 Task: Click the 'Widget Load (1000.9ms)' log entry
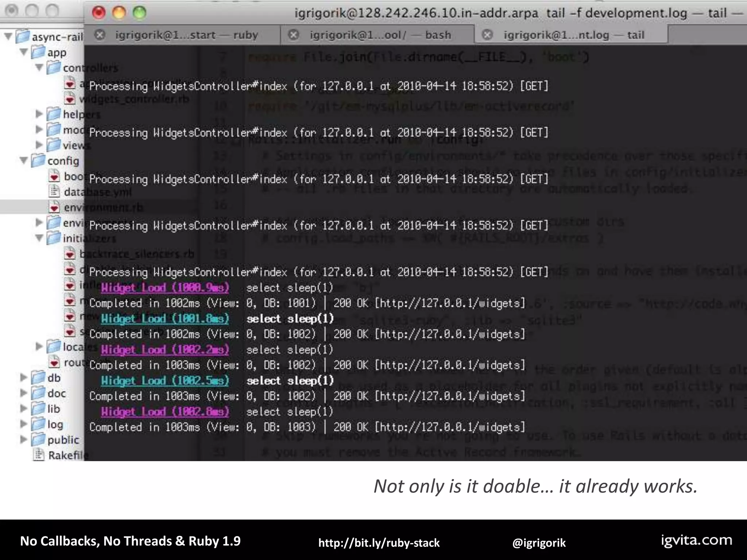click(x=165, y=288)
